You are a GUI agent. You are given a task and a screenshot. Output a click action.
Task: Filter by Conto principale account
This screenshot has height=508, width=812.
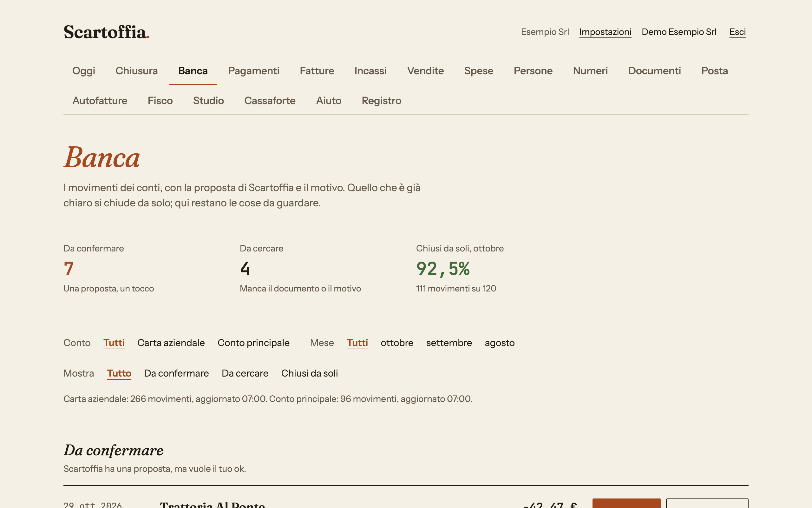[253, 343]
